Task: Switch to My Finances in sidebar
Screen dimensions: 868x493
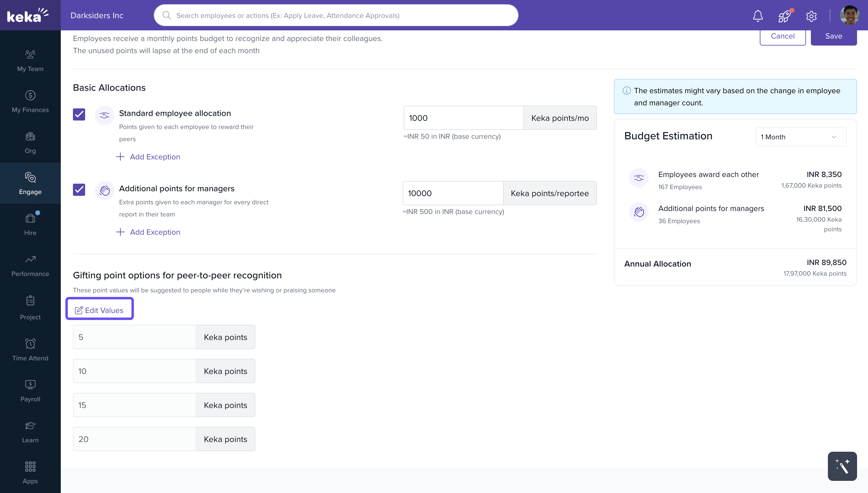Action: [x=30, y=101]
